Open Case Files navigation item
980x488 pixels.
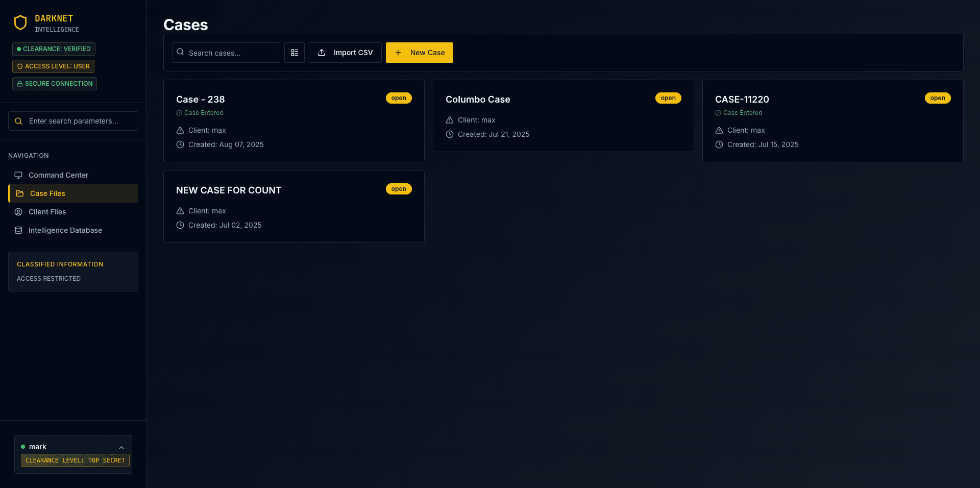pyautogui.click(x=73, y=193)
